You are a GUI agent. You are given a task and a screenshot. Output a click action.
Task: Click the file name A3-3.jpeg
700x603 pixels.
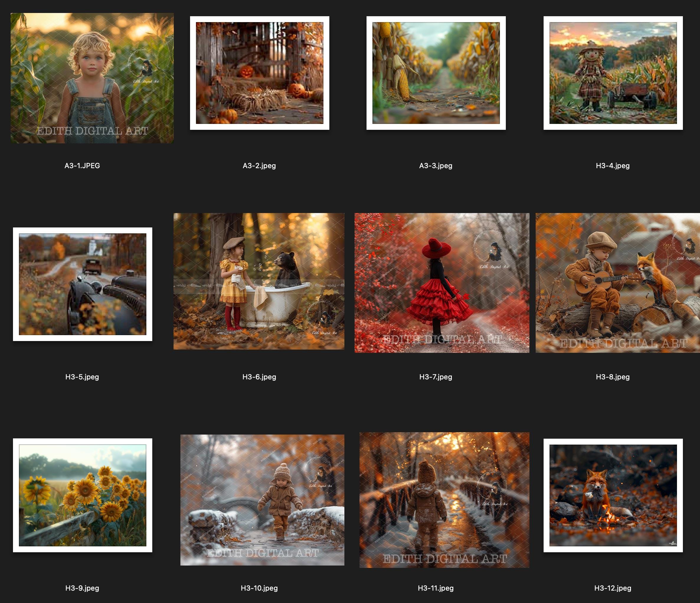coord(436,166)
